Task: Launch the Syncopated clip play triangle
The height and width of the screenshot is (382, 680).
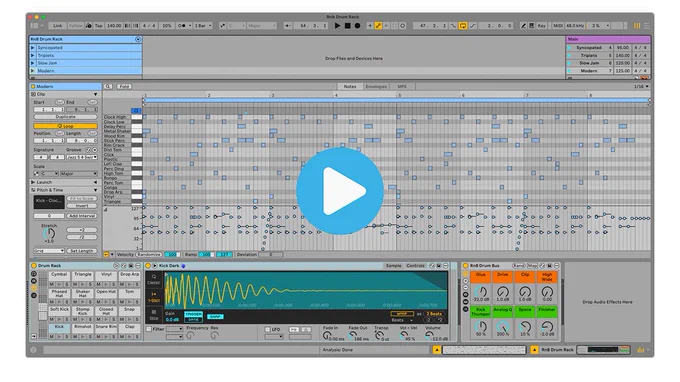Action: click(x=33, y=48)
